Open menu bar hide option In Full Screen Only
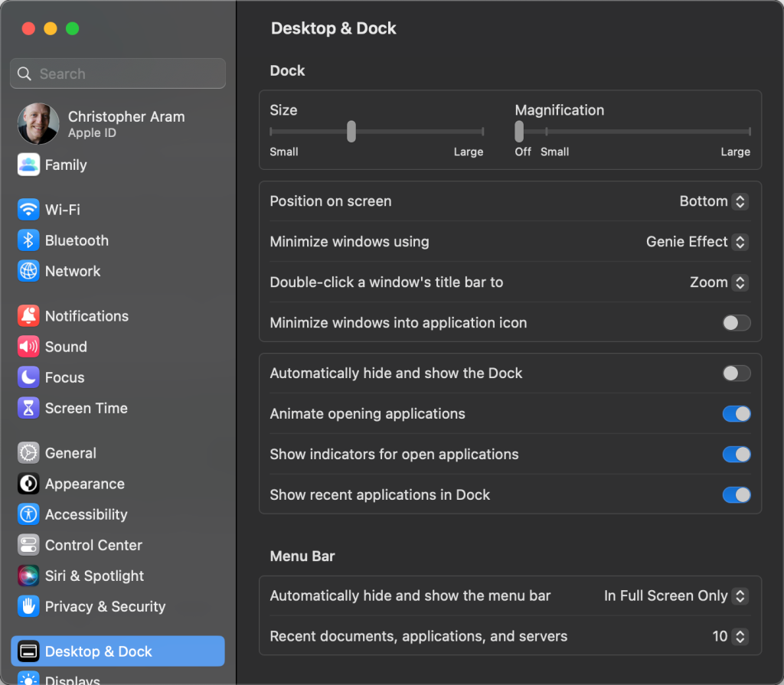The height and width of the screenshot is (685, 784). 675,595
